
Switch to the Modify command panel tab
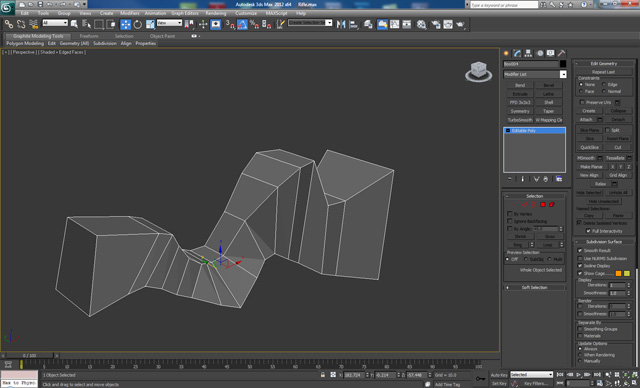[x=518, y=53]
